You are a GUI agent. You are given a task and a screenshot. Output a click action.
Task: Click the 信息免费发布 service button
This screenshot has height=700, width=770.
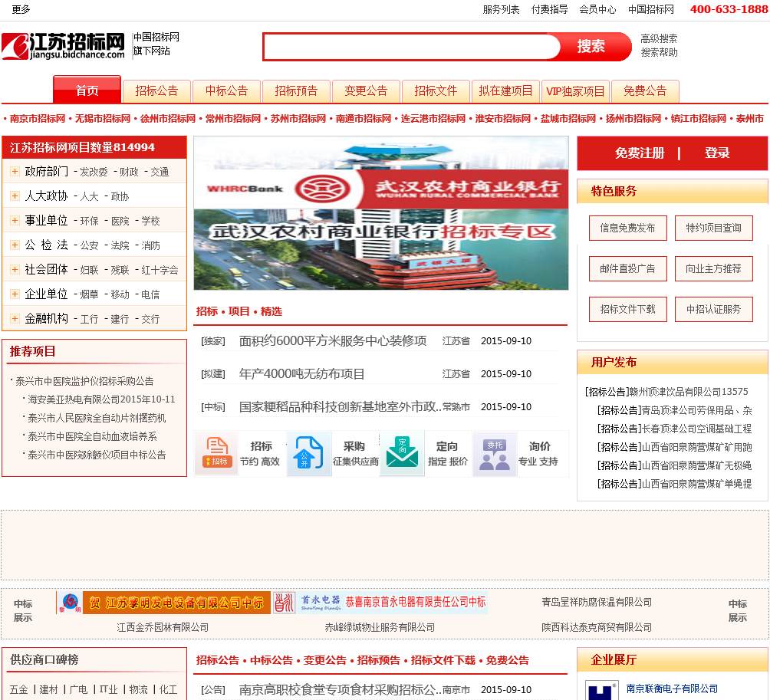(x=627, y=228)
